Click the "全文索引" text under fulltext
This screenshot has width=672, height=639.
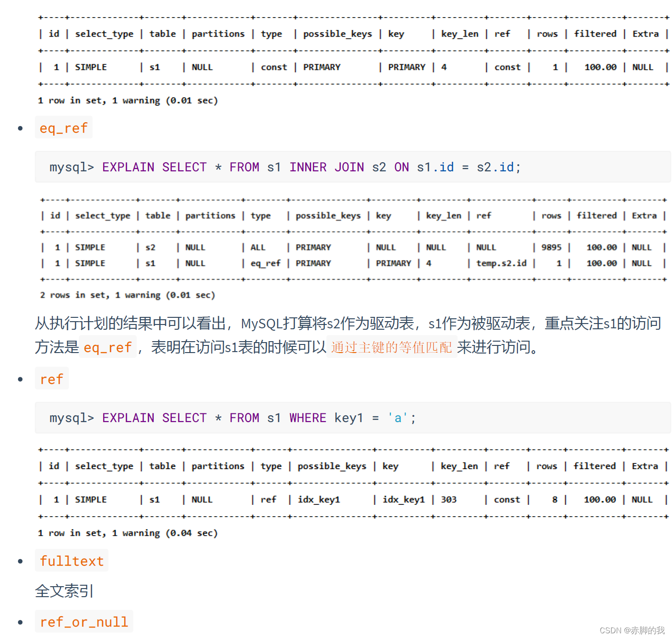click(x=64, y=591)
